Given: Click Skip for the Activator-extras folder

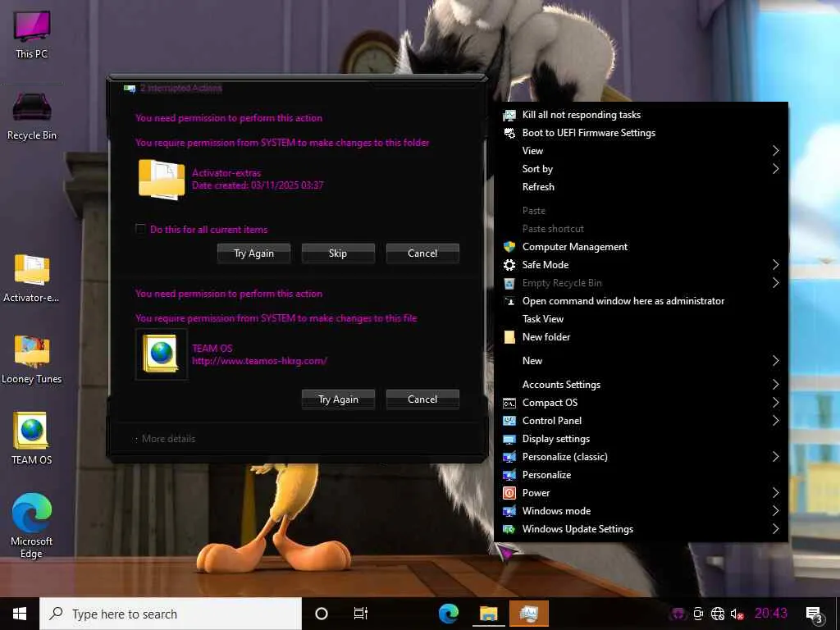Looking at the screenshot, I should (x=338, y=253).
